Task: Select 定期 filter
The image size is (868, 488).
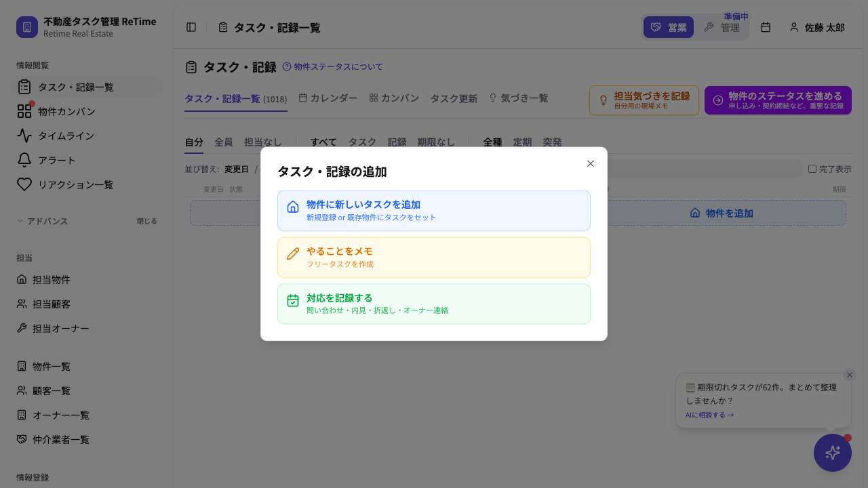Action: [x=522, y=142]
